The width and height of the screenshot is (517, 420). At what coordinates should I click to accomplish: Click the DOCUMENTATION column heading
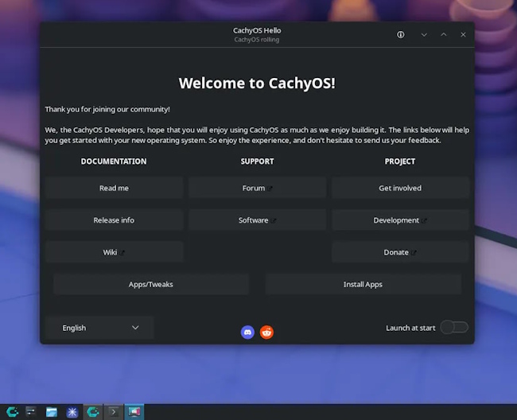(x=114, y=161)
